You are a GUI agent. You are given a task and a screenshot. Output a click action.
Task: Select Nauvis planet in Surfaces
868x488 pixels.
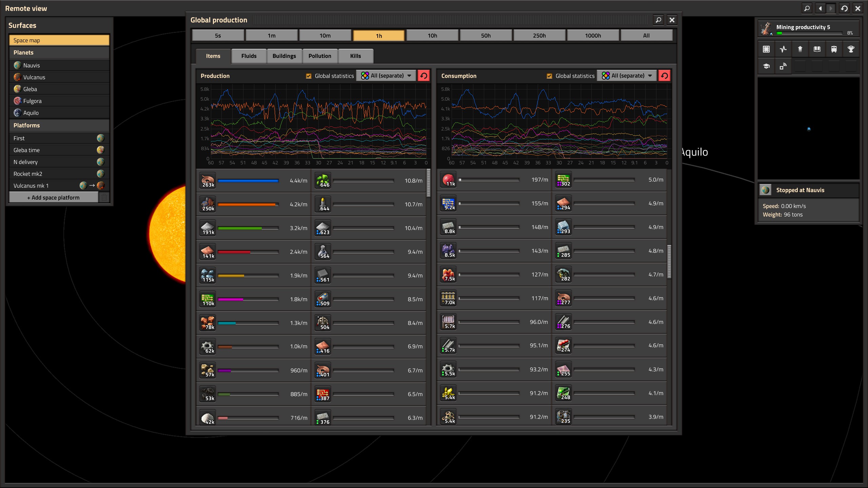tap(59, 65)
